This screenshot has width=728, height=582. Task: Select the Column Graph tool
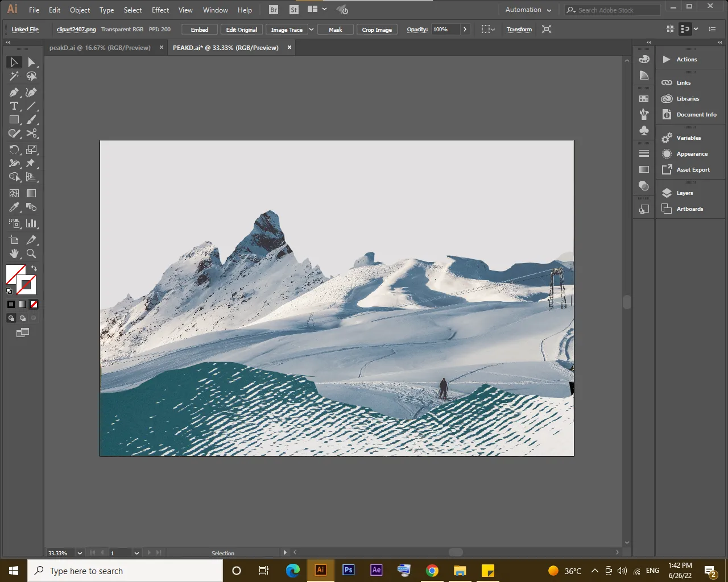(x=32, y=223)
